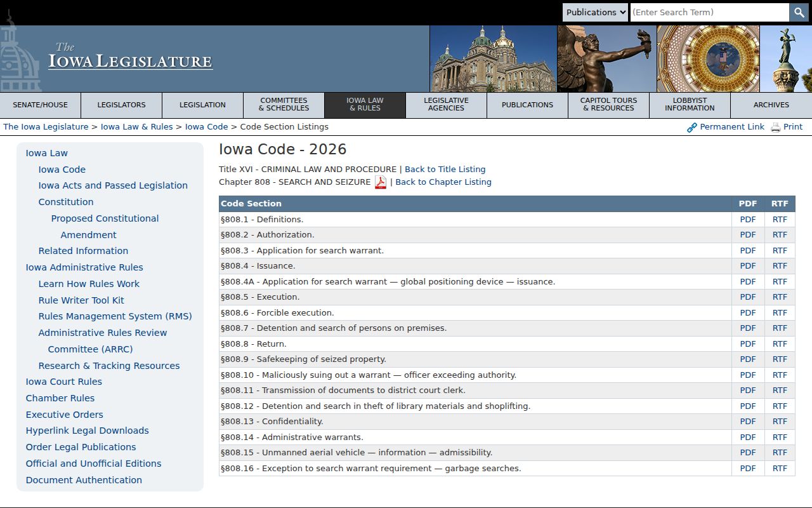Open Hyperlink Legal Downloads sidebar link
Image resolution: width=812 pixels, height=508 pixels.
point(87,431)
